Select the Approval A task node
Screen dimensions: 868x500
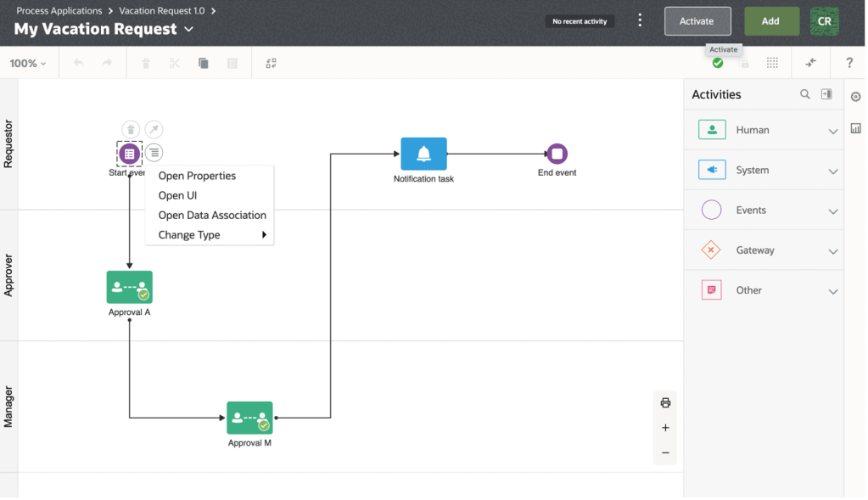coord(129,287)
